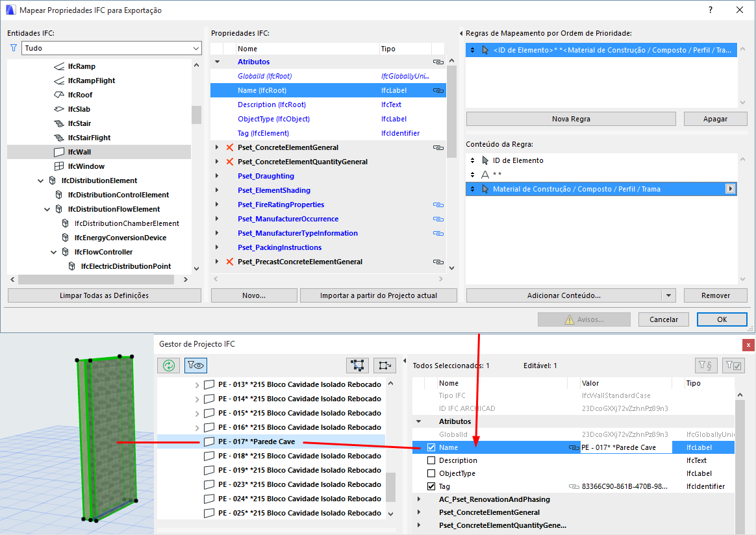Click link icon on Pset_ManufacturerOccurrence row
Screen dimensions: 756x535
coord(438,219)
